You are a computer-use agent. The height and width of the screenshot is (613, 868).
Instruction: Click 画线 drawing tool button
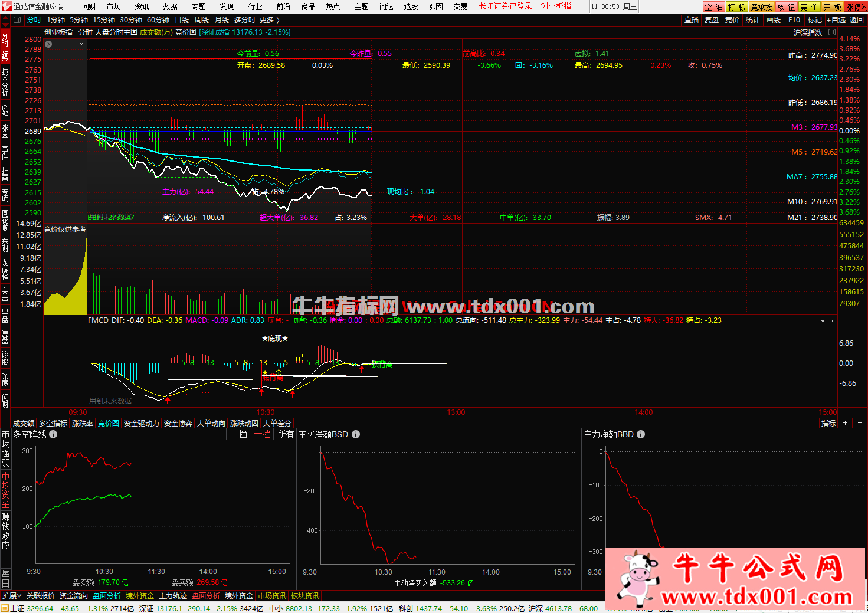[x=774, y=20]
